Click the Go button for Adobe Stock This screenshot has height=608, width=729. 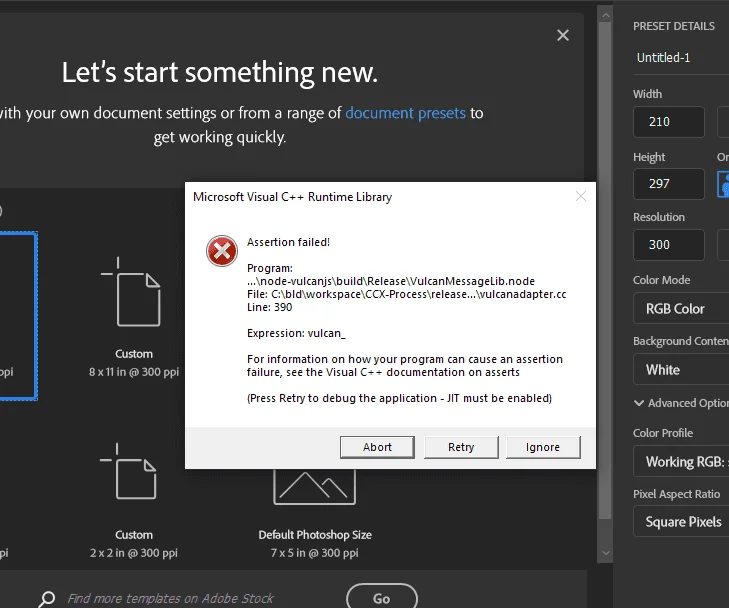(x=382, y=597)
